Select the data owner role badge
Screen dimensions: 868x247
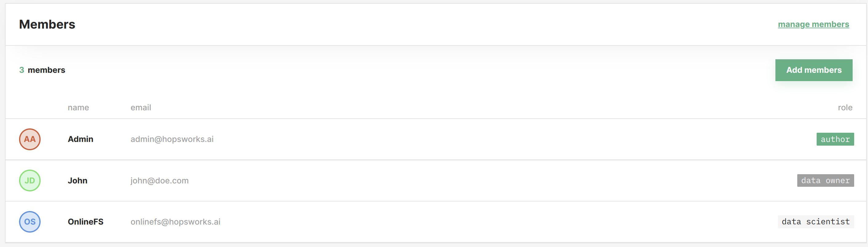pos(825,181)
